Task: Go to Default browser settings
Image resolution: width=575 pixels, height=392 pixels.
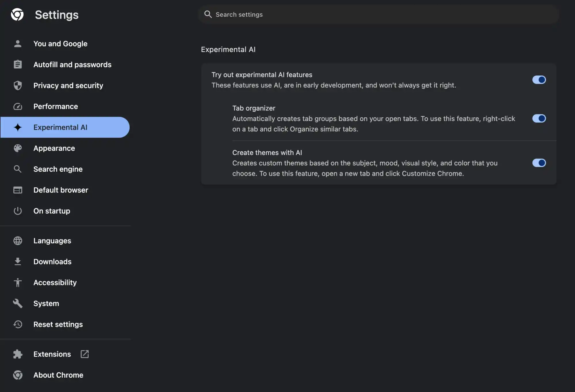Action: (x=65, y=190)
